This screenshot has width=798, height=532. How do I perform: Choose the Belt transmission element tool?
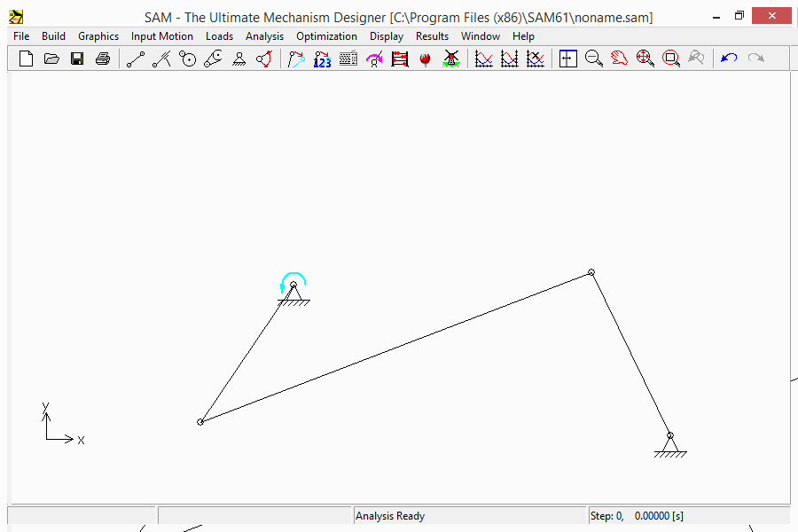[213, 58]
